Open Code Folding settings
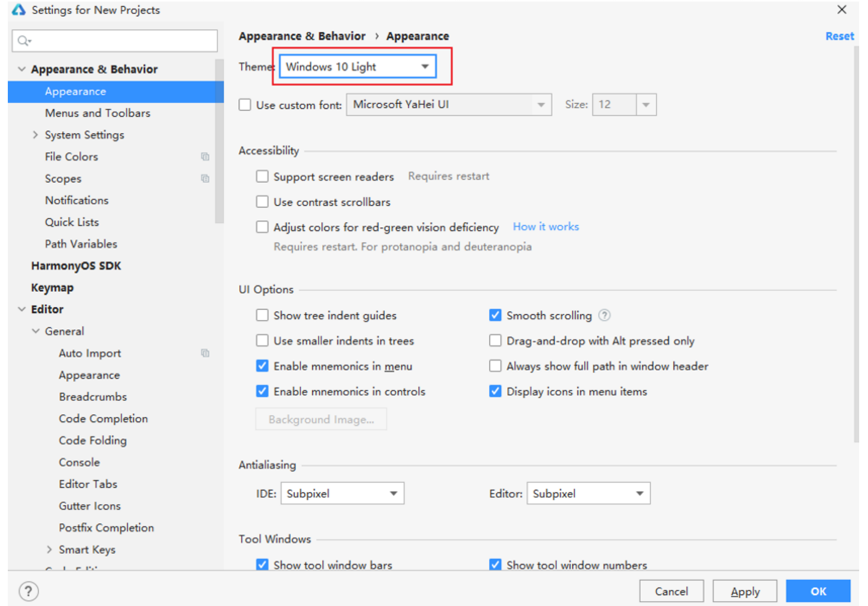 [x=93, y=440]
